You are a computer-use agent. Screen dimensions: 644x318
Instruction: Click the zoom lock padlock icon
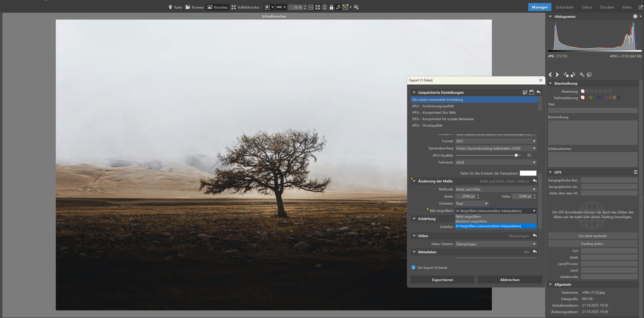coord(331,7)
